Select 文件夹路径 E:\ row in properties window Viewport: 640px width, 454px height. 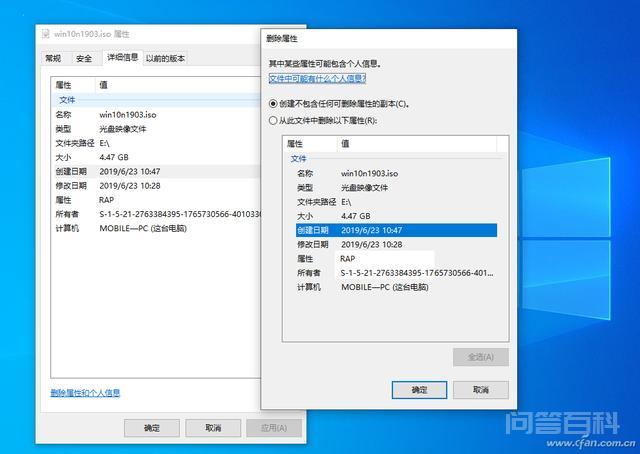click(157, 143)
